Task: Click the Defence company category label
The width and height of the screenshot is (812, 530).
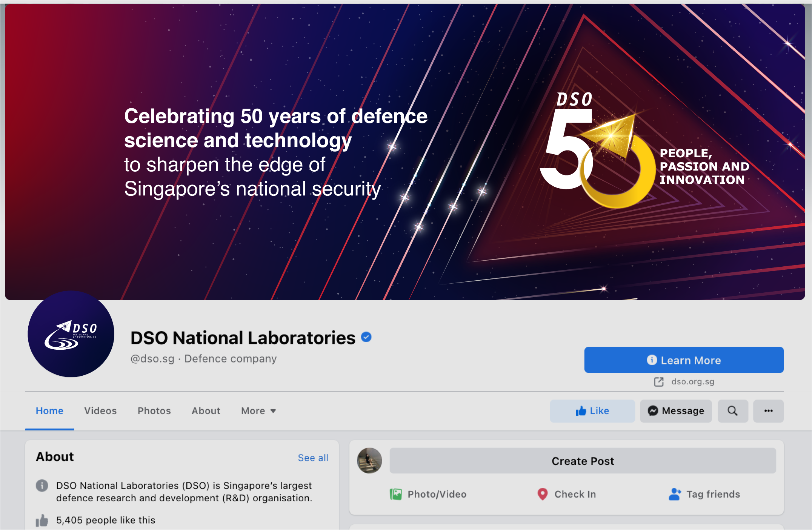Action: coord(231,359)
